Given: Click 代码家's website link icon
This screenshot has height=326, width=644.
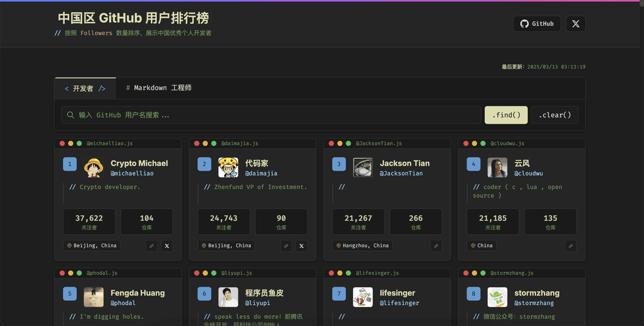Looking at the screenshot, I should pos(286,245).
